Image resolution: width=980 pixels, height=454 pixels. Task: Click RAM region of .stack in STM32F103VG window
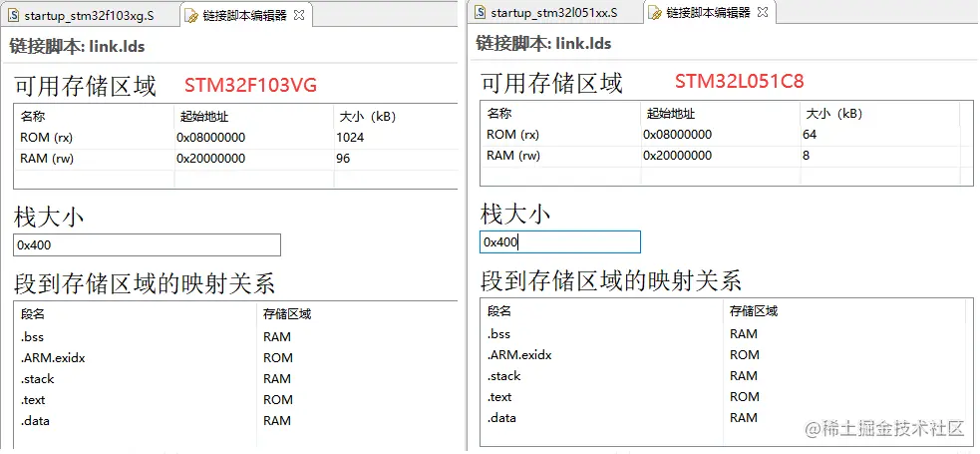point(277,379)
